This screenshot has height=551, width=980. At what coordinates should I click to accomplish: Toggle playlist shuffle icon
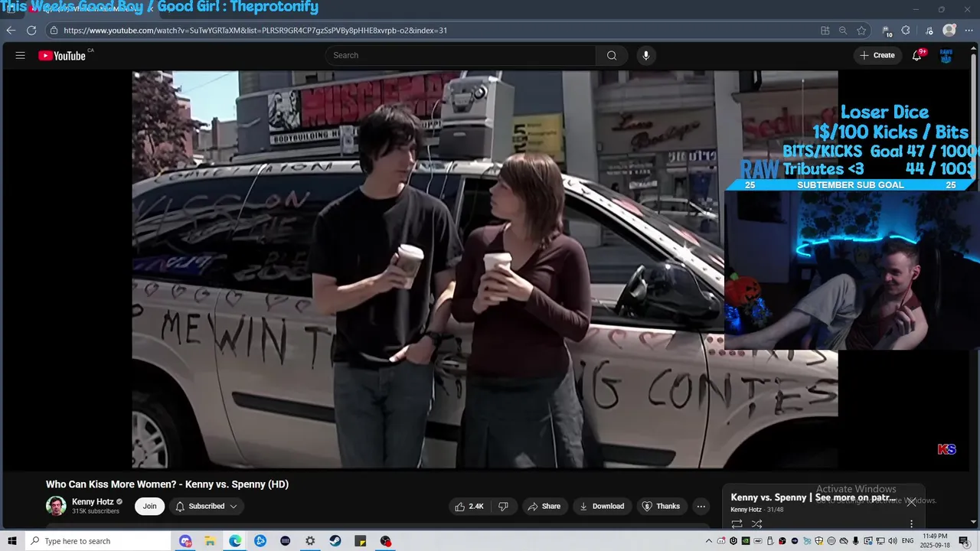click(756, 524)
